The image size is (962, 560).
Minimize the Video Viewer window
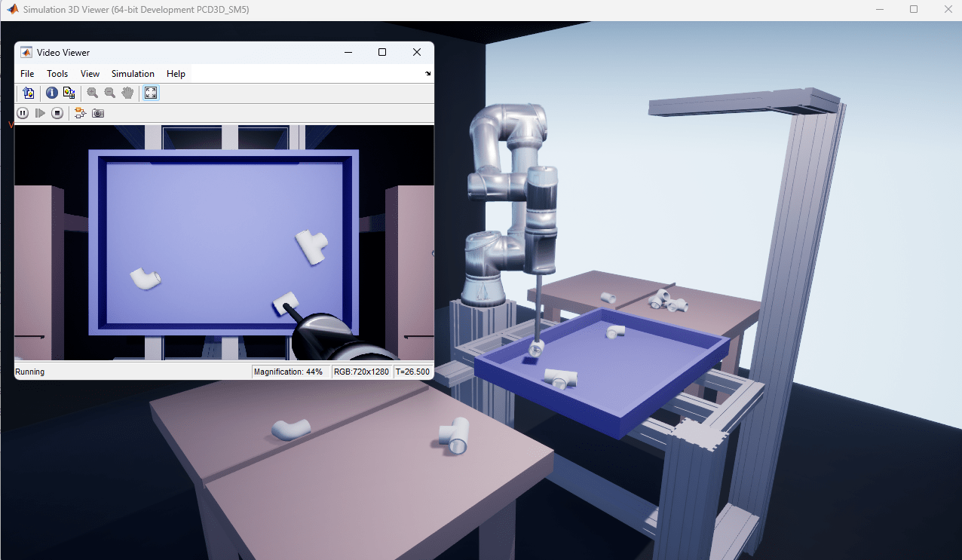(x=348, y=52)
